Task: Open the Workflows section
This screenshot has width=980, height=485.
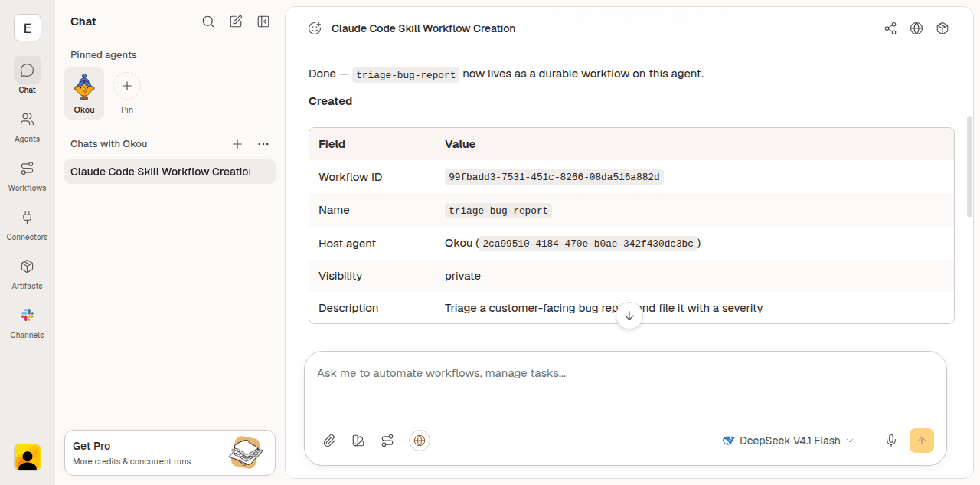Action: coord(28,175)
